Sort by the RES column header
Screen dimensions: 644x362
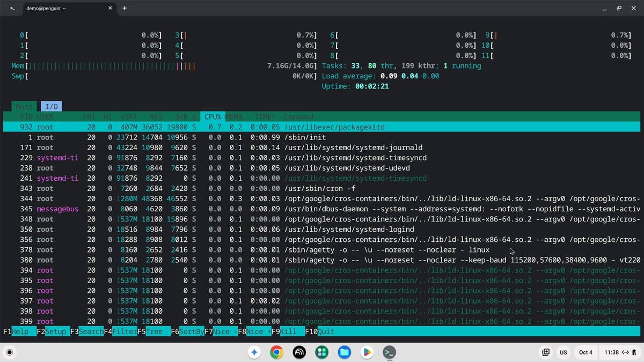(x=156, y=116)
